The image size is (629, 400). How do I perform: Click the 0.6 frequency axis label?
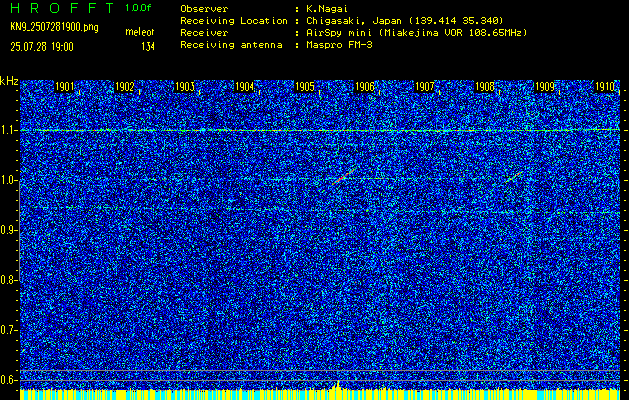(x=8, y=380)
